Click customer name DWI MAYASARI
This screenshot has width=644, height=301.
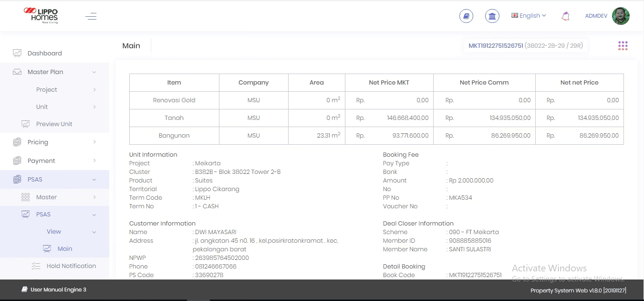216,232
